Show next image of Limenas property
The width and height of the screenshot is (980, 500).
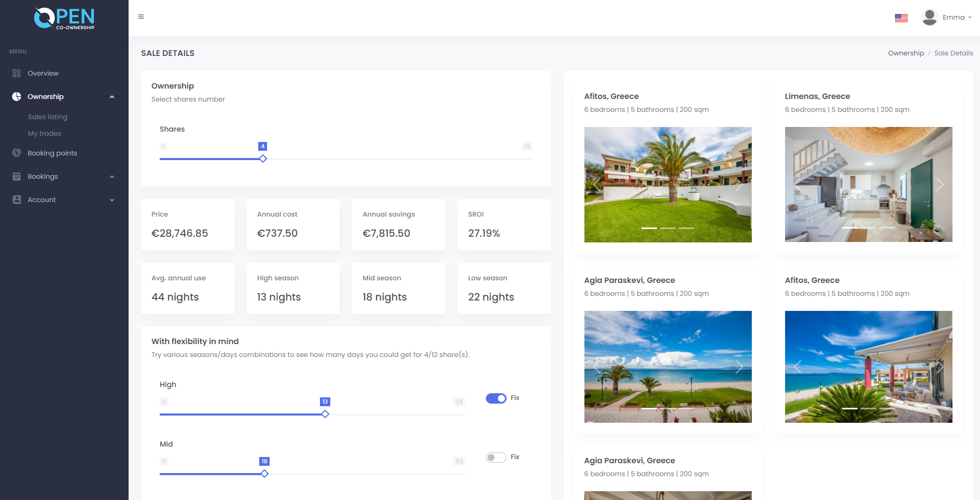(939, 184)
